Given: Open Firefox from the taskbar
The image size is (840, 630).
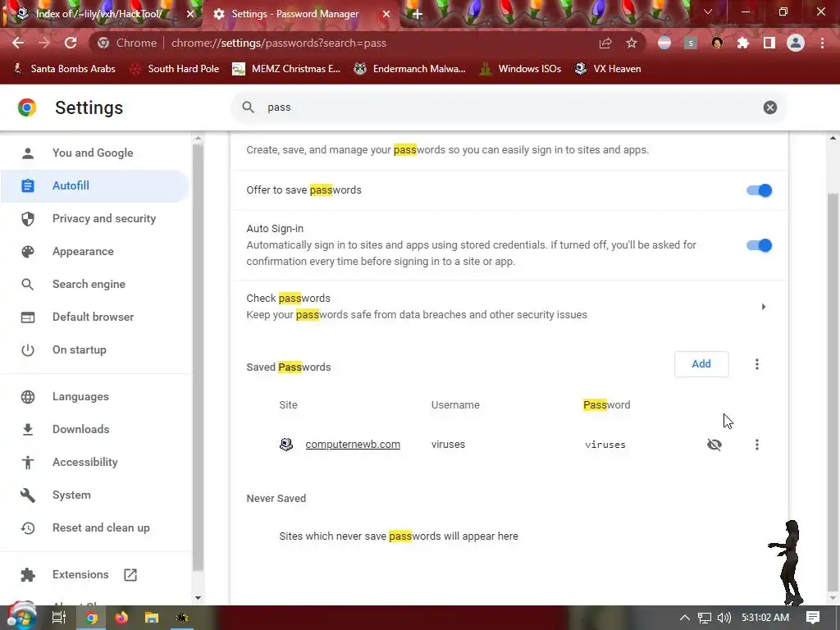Looking at the screenshot, I should 121,618.
